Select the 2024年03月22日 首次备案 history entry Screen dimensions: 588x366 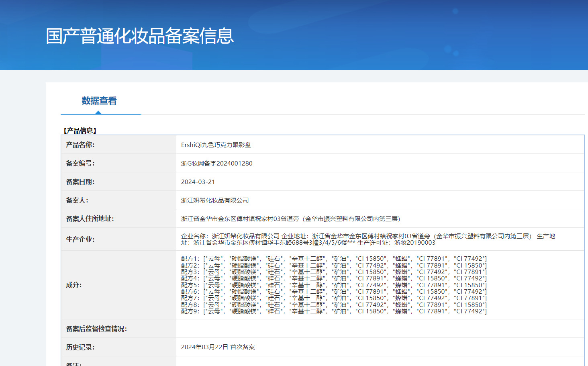218,347
